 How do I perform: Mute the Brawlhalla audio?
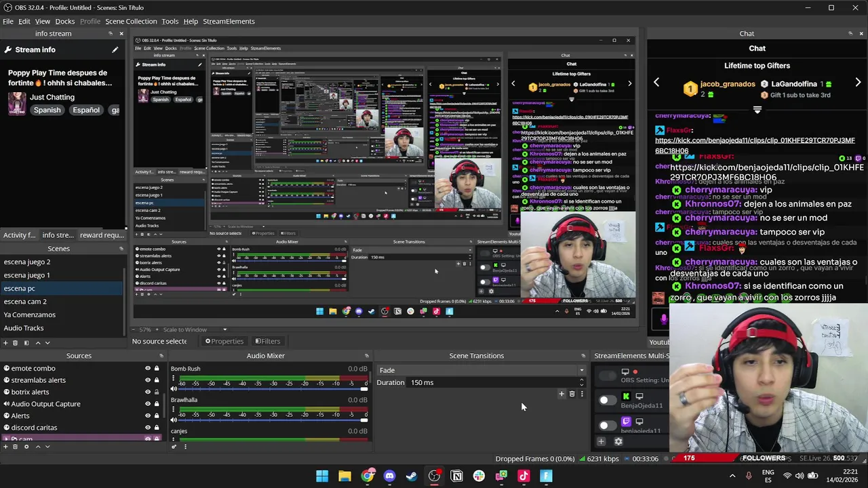(x=174, y=420)
